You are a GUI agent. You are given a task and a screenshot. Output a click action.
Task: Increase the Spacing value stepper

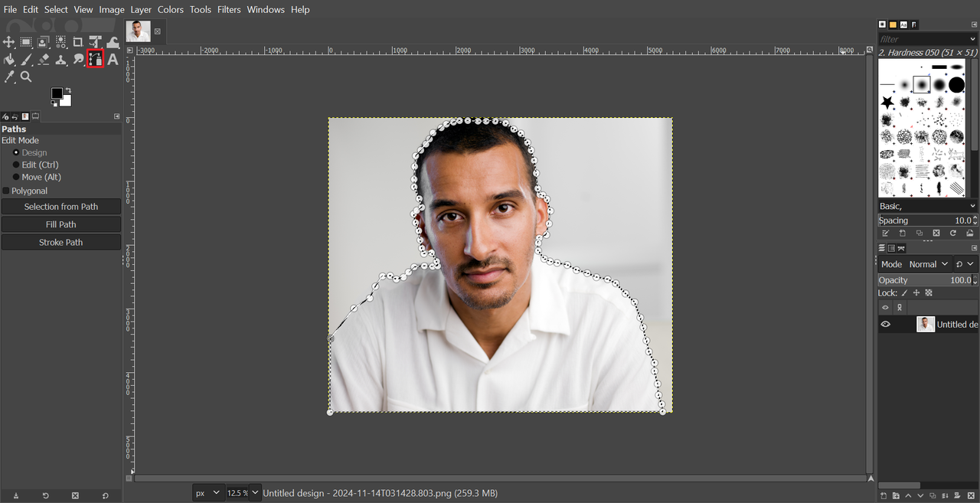coord(975,217)
